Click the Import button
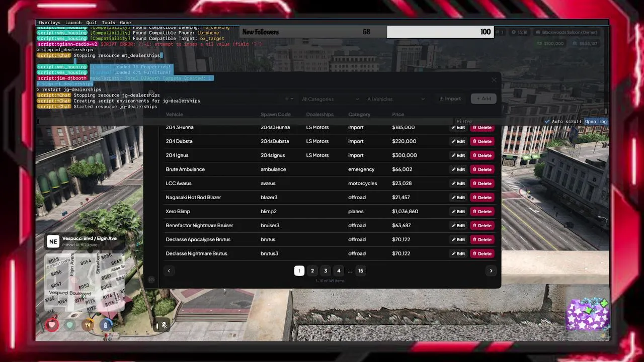644x362 pixels. click(450, 99)
